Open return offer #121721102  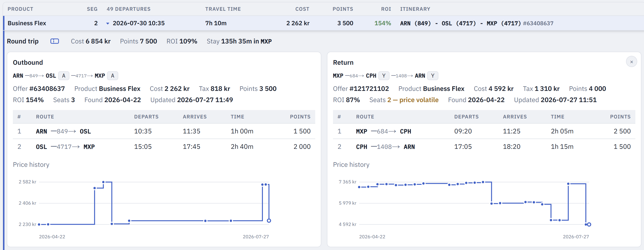[x=369, y=89]
